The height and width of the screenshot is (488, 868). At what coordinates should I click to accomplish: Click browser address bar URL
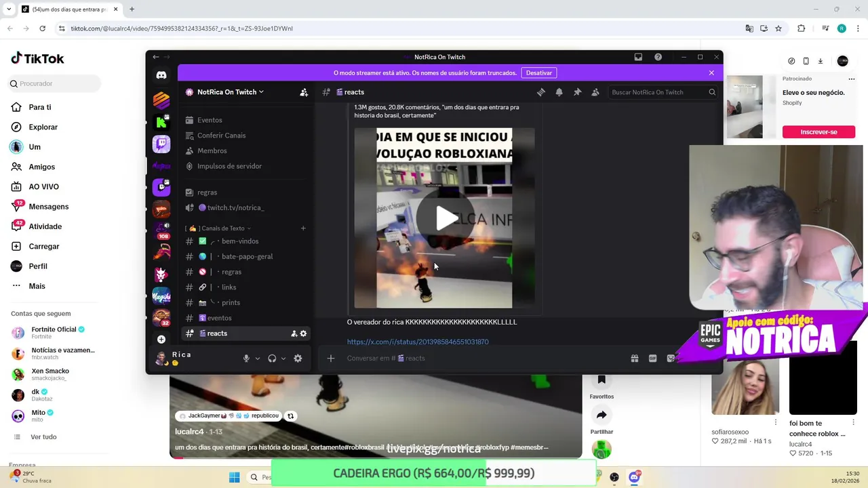(182, 28)
